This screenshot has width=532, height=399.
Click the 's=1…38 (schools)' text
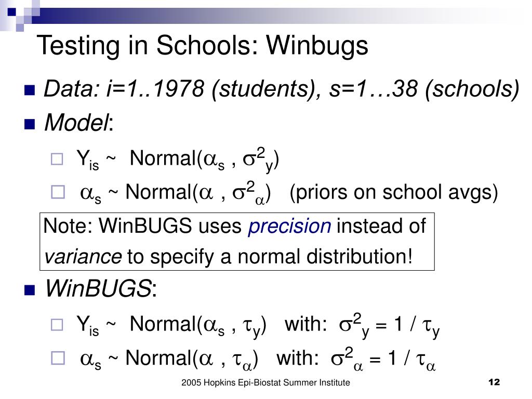(x=424, y=89)
